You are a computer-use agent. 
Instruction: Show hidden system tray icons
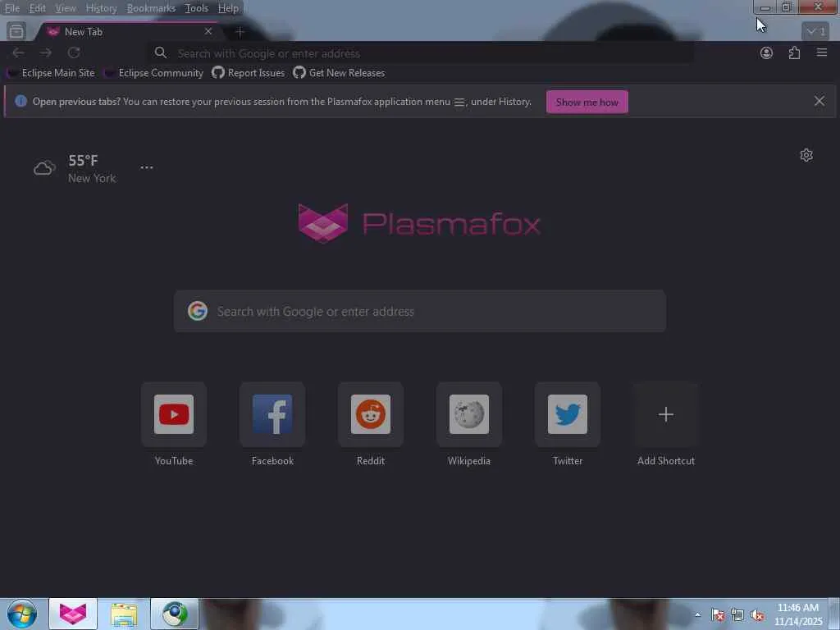point(697,615)
